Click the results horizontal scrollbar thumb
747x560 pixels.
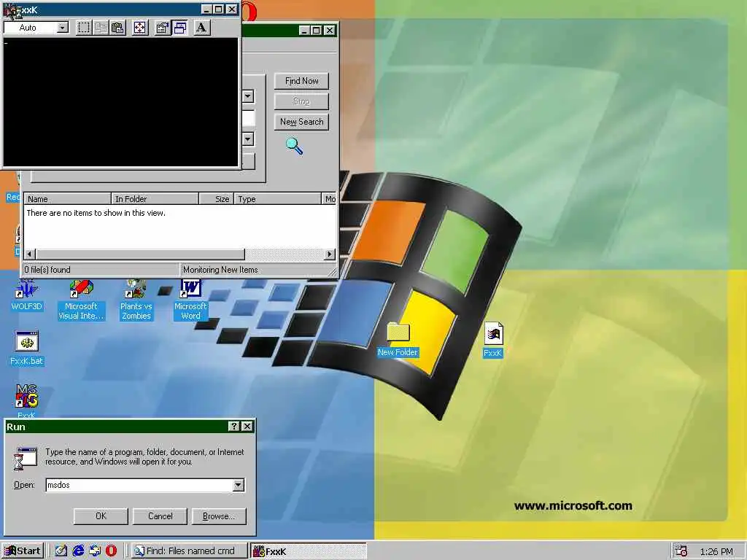[x=141, y=254]
